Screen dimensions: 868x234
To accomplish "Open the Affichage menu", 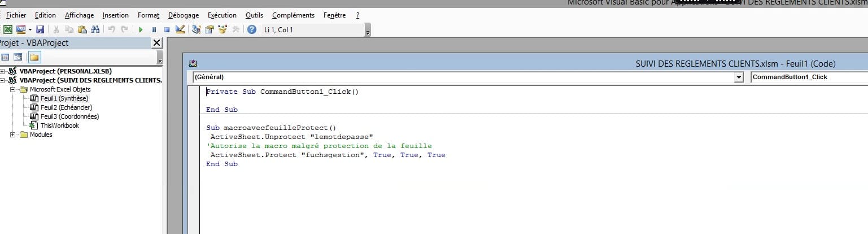I will click(80, 15).
